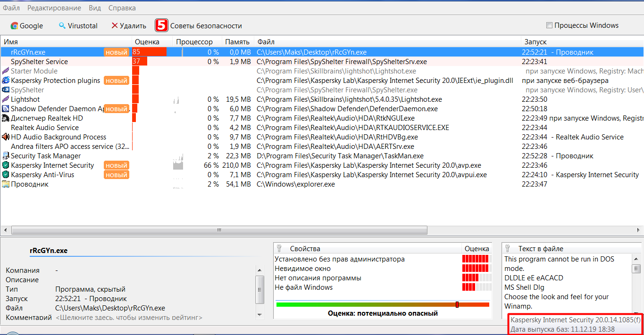This screenshot has width=644, height=335.
Task: Select the SpyShelter Service row
Action: tap(322, 61)
